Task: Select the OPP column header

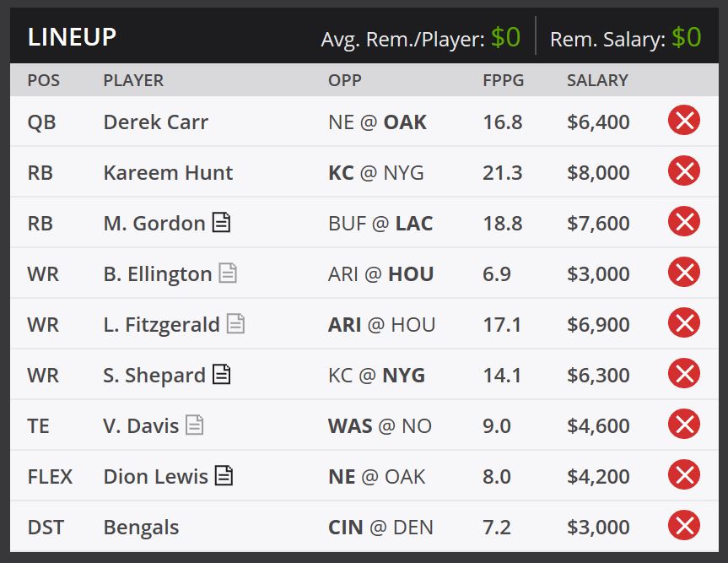Action: 344,80
